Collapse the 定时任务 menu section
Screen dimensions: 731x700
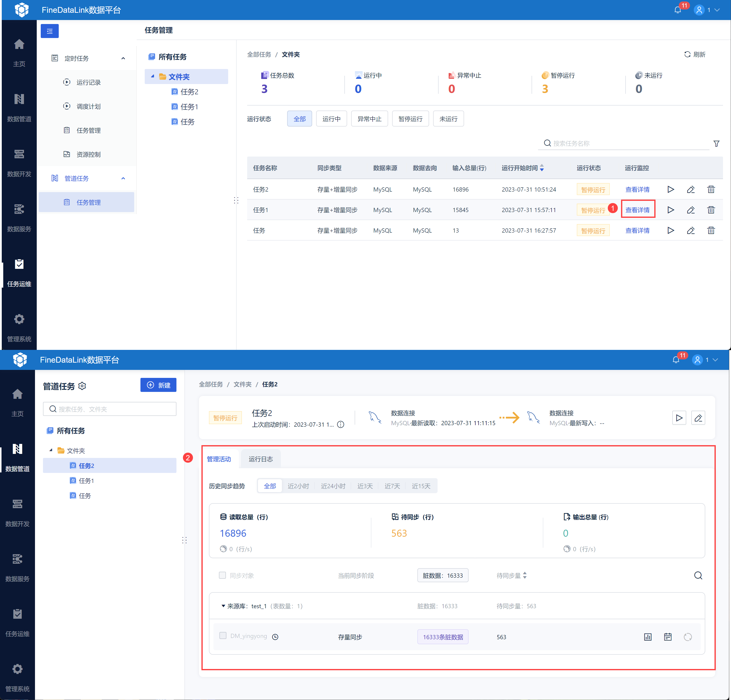click(x=123, y=58)
